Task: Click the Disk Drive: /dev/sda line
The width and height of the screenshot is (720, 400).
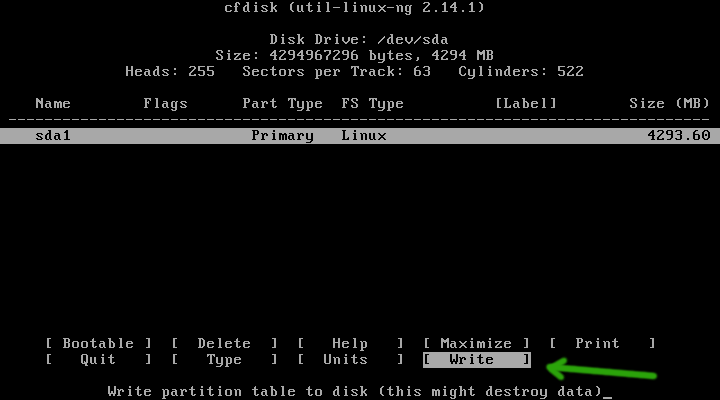Action: [359, 39]
